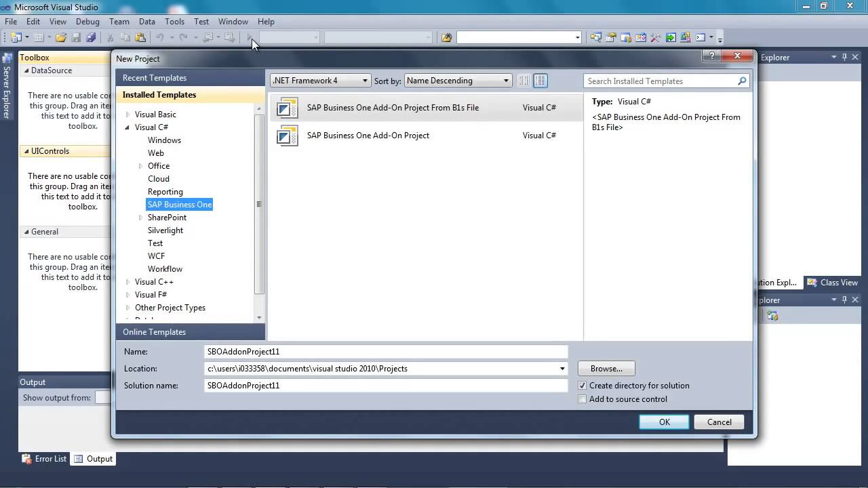Open Extension Manager toolbar icon
868x488 pixels.
685,38
